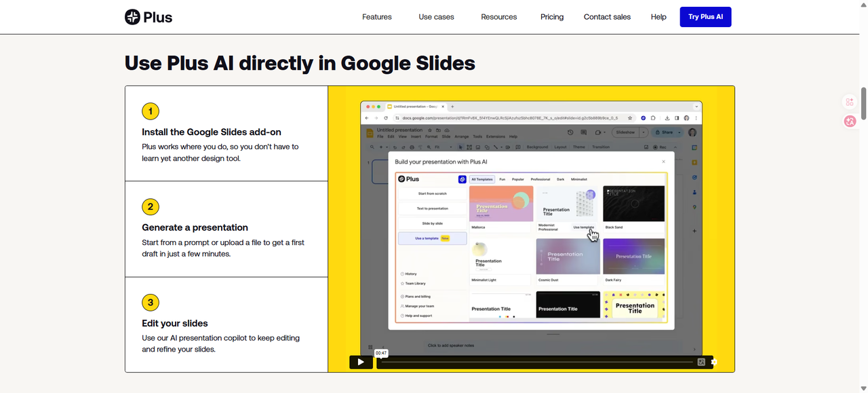The image size is (868, 393).
Task: Click Text to presentation option
Action: click(x=432, y=208)
